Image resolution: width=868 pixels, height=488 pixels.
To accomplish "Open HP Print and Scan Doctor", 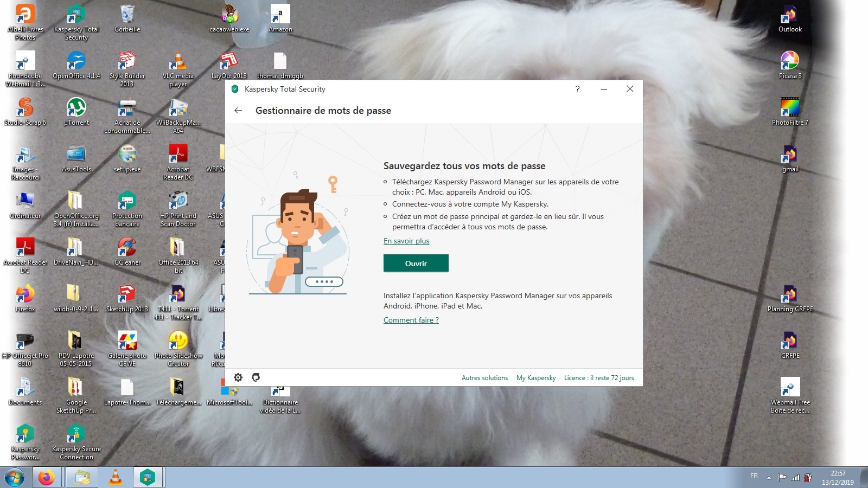I will pos(178,209).
